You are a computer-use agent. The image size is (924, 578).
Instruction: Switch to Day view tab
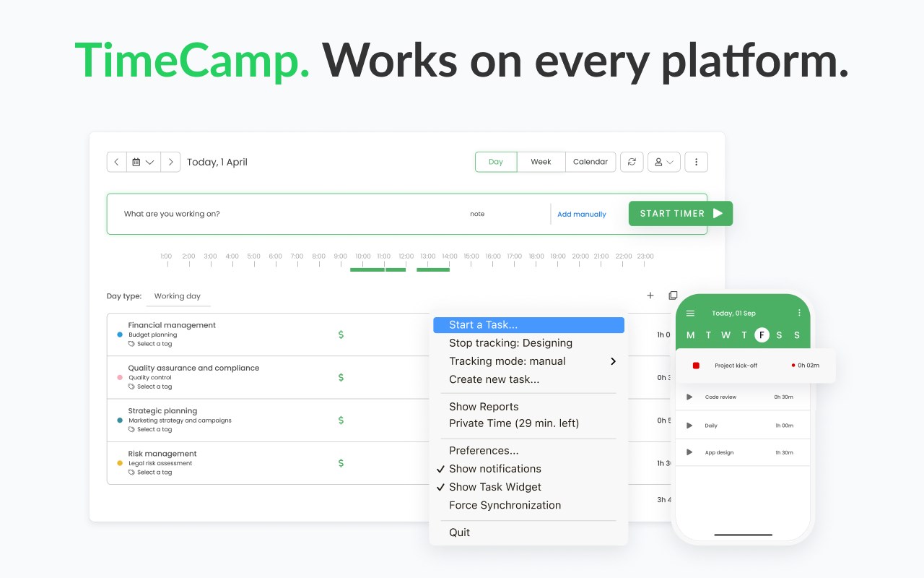pos(496,162)
